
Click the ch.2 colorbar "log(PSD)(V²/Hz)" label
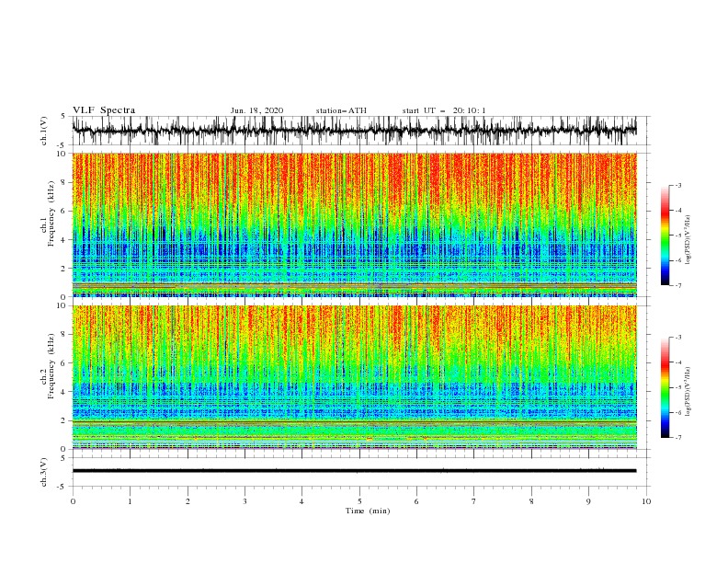688,391
